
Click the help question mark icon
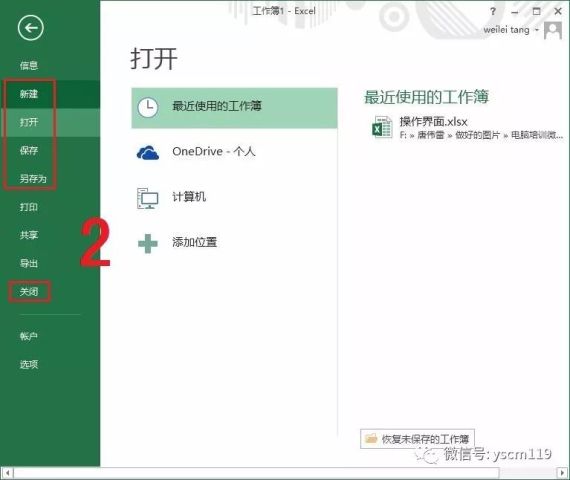(x=493, y=12)
